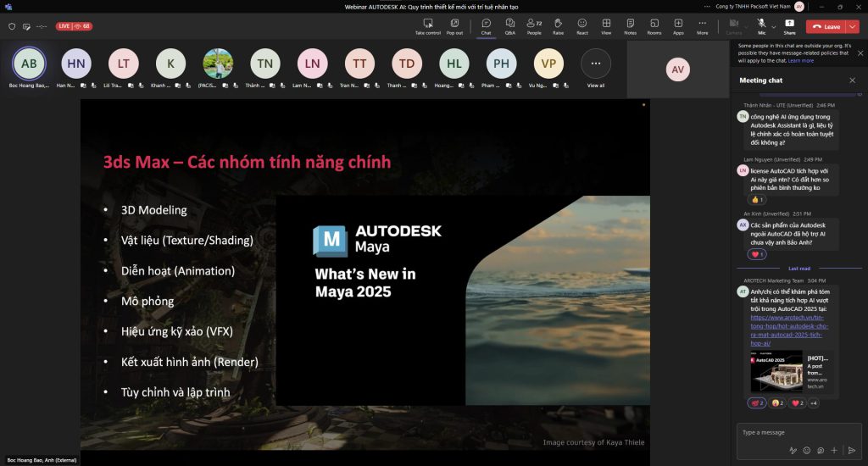Open the Apps menu

click(x=678, y=26)
